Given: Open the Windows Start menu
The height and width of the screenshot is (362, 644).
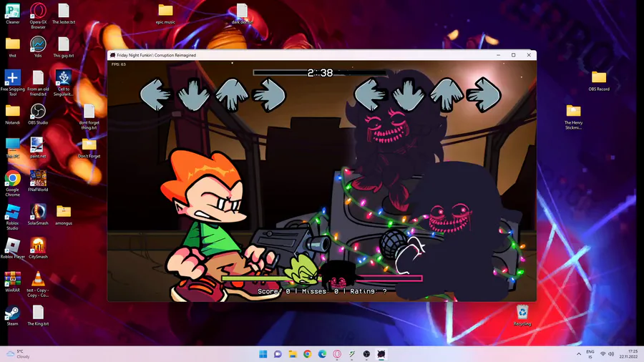Looking at the screenshot, I should click(x=263, y=354).
